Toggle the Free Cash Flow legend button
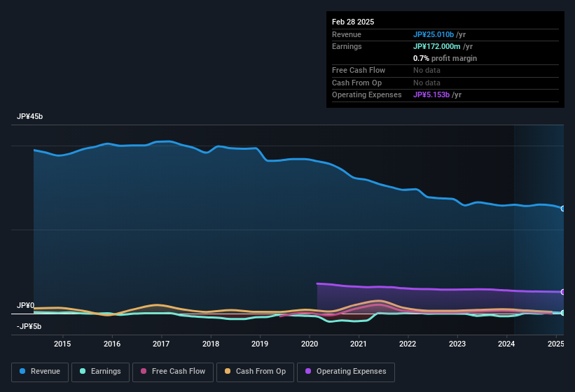This screenshot has height=392, width=575. point(173,372)
